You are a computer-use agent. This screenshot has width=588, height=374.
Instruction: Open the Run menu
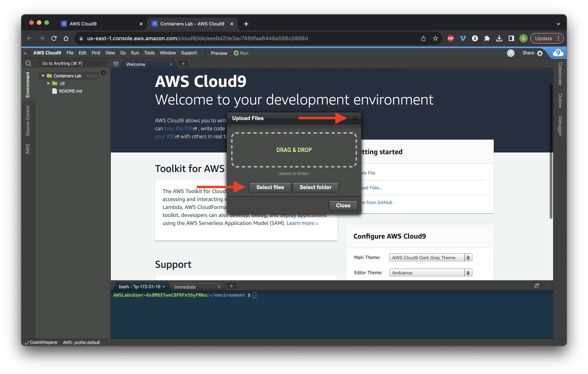coord(135,53)
